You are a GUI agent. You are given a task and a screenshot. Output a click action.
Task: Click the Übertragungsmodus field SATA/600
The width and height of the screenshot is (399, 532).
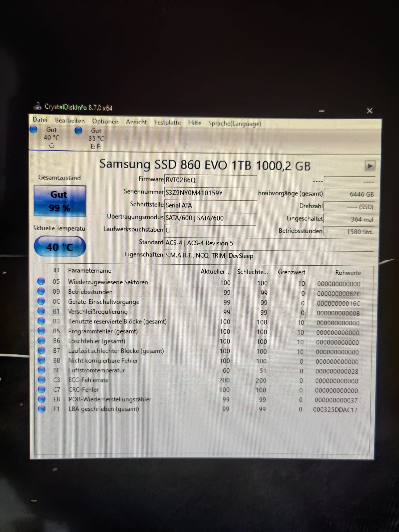tap(210, 218)
